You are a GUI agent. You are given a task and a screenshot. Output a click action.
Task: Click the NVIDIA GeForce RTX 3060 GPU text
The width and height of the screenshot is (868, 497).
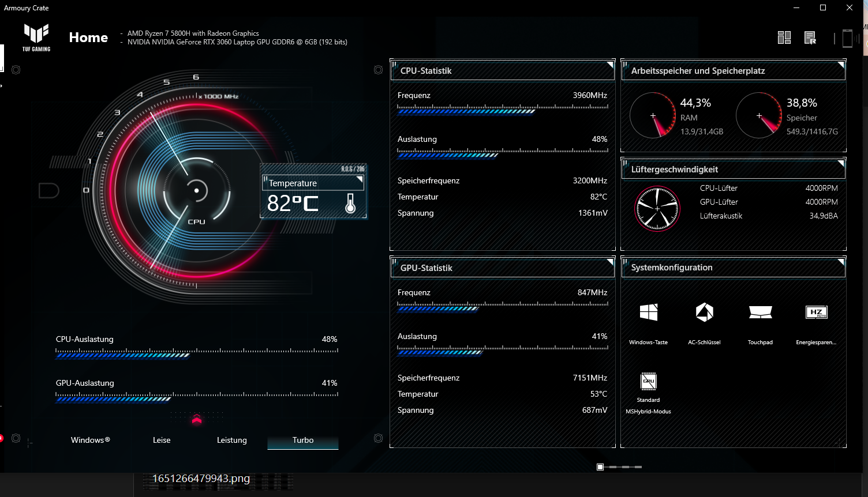tap(237, 42)
